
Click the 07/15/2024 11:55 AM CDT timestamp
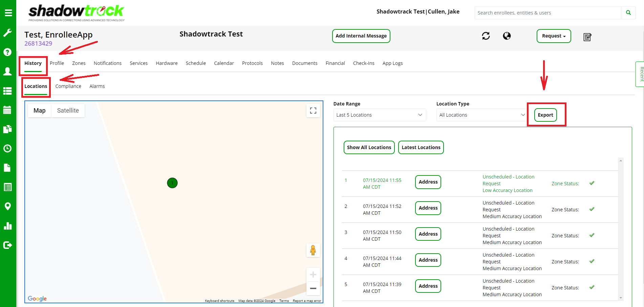(382, 184)
